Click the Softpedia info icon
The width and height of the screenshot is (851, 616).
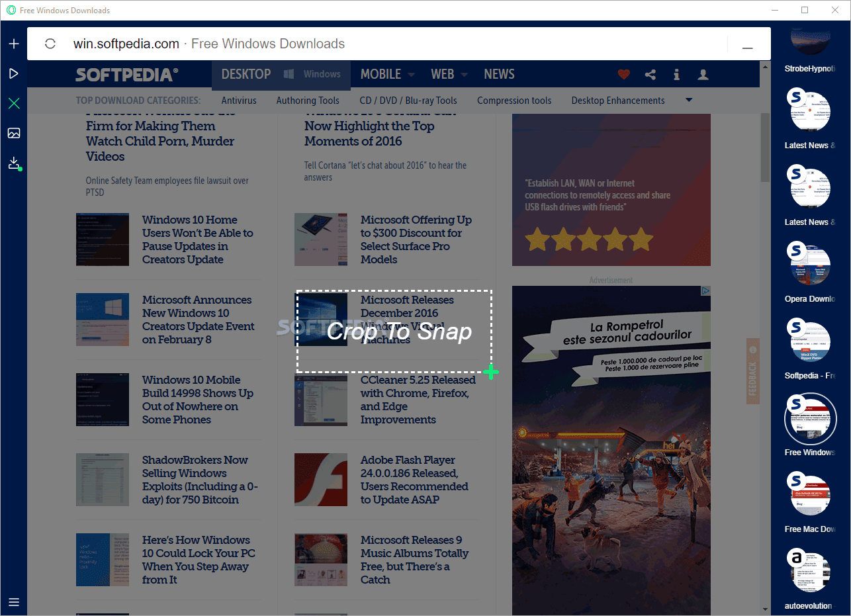tap(676, 74)
